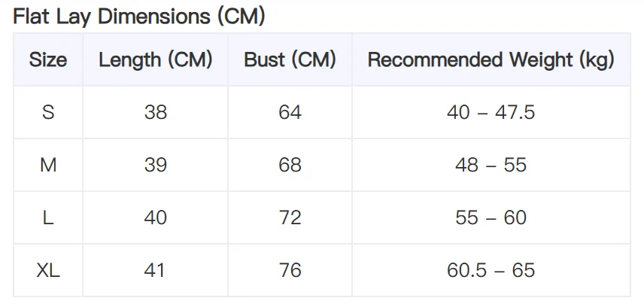644x304 pixels.
Task: Click the Size column header
Action: click(x=48, y=60)
